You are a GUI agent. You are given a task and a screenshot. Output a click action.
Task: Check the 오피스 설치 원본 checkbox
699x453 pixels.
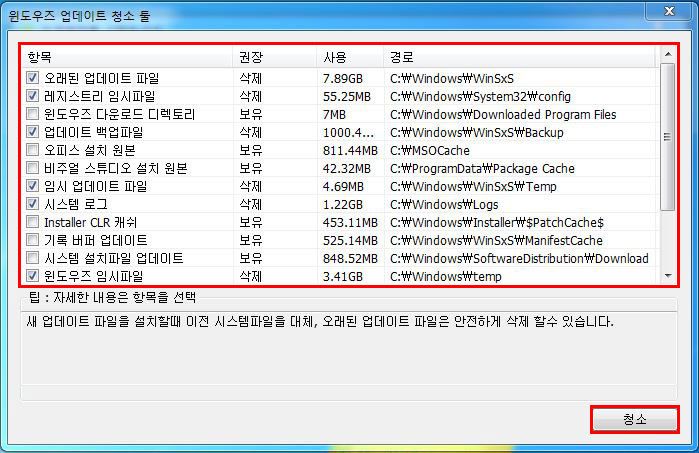coord(32,150)
